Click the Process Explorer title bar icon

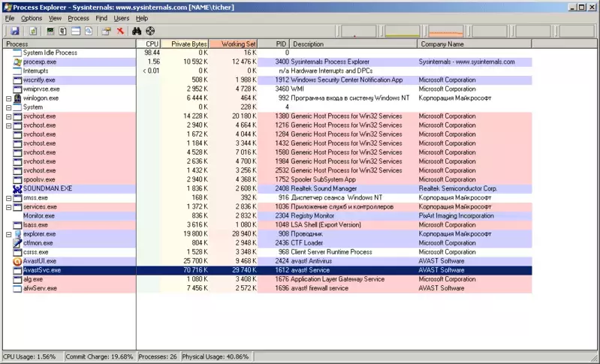[x=7, y=8]
